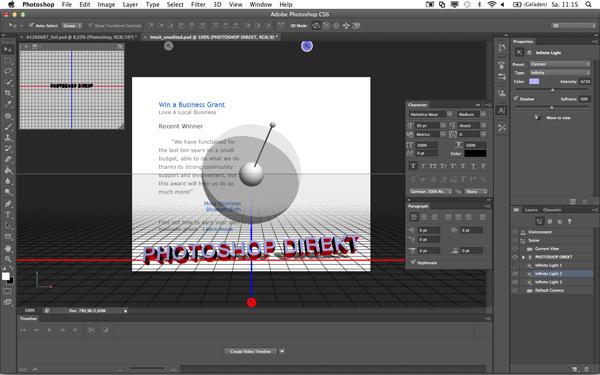This screenshot has height=375, width=600.
Task: Show Infinite Light 1 visibility
Action: click(515, 265)
